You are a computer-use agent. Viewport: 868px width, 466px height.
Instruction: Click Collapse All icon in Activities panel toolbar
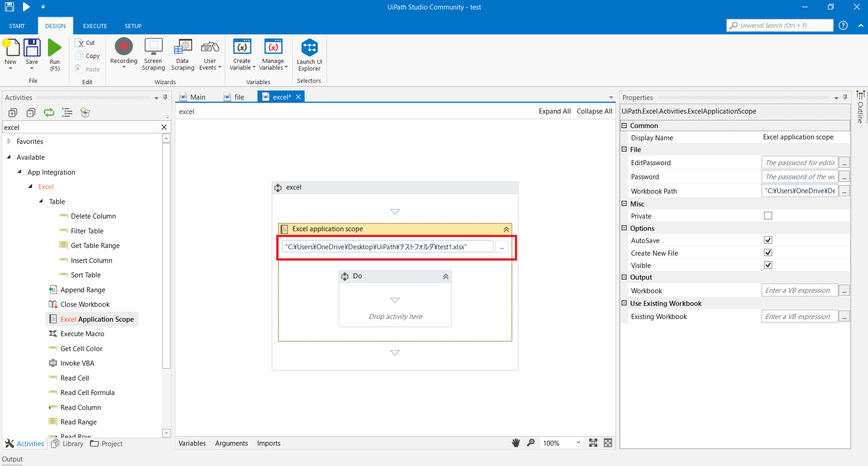click(x=31, y=113)
